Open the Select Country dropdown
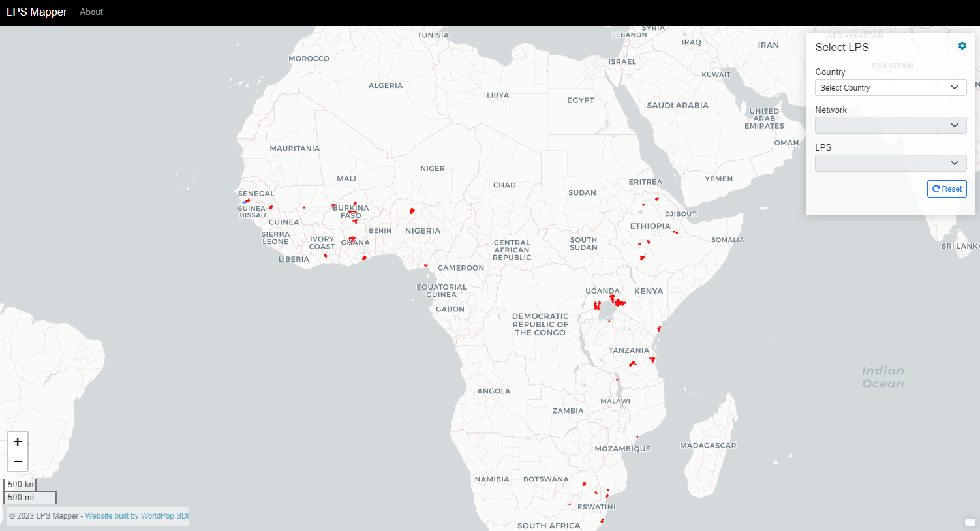Viewport: 980px width, 531px height. [x=891, y=87]
